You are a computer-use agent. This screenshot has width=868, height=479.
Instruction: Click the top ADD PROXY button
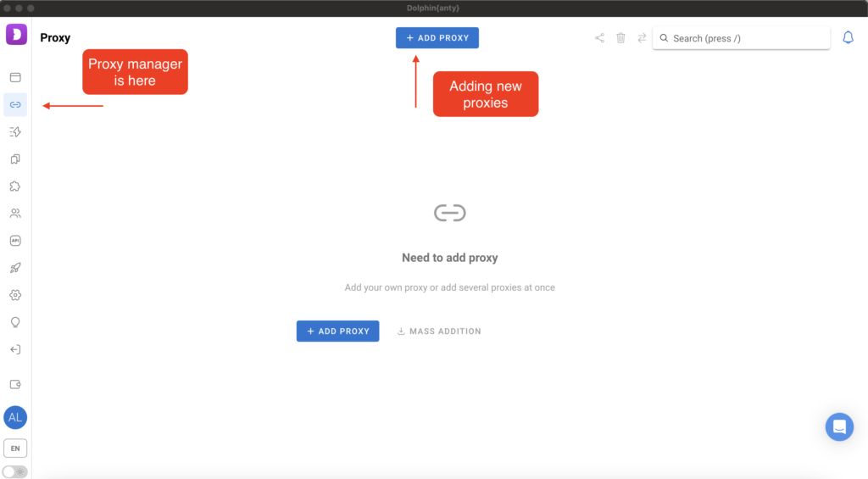pos(437,38)
